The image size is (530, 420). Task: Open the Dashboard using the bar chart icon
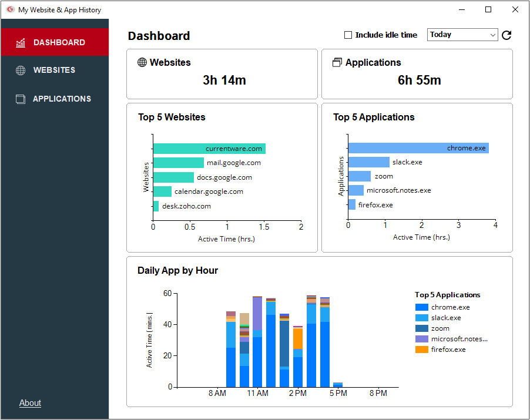(x=21, y=42)
